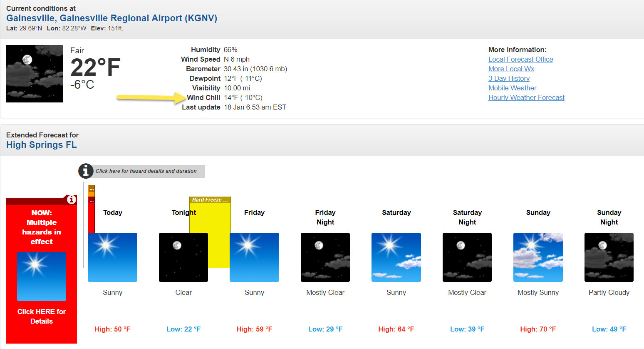Click the 'Click HERE for Details' text
This screenshot has height=349, width=644.
tap(42, 316)
